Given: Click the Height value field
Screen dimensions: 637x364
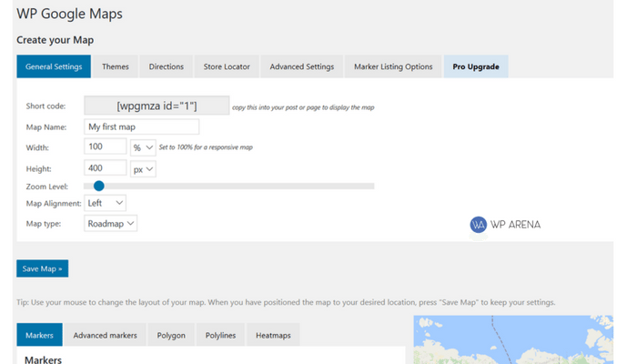Looking at the screenshot, I should pos(106,167).
